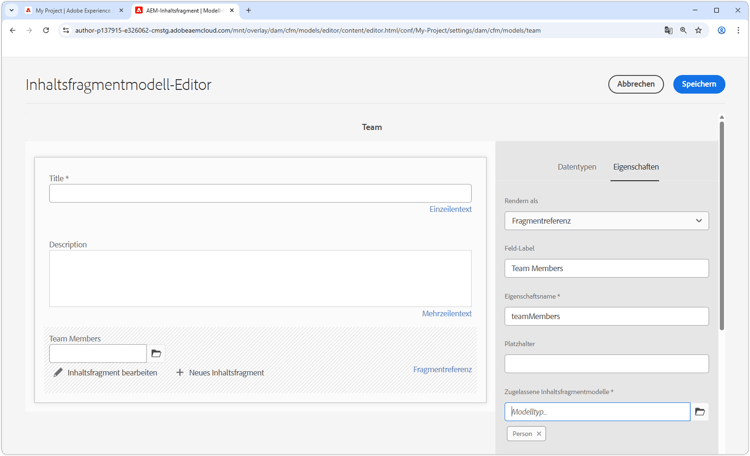Image resolution: width=750 pixels, height=456 pixels.
Task: Open the browser profile icon
Action: pyautogui.click(x=721, y=30)
